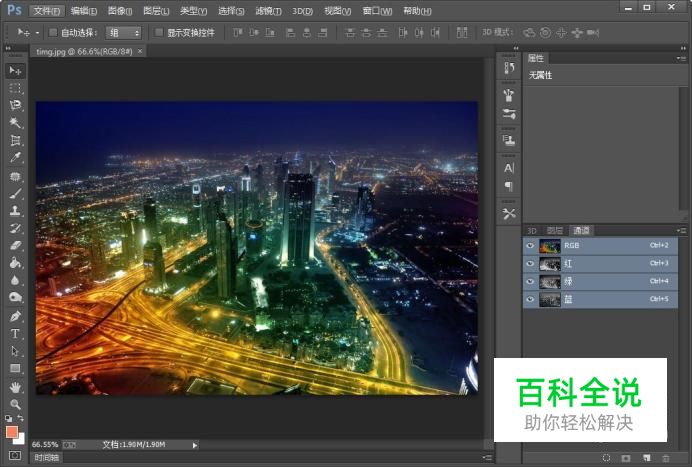Select the Rectangle shape tool
The height and width of the screenshot is (467, 692).
coord(15,368)
